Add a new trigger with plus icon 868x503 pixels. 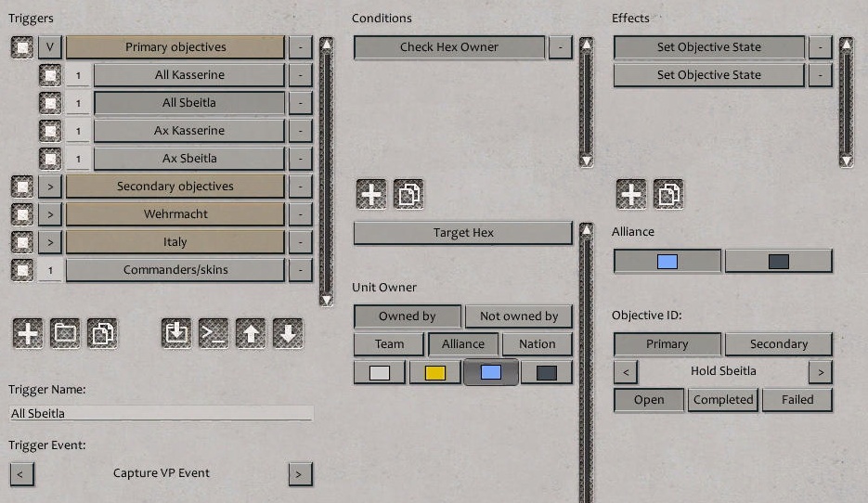(28, 333)
